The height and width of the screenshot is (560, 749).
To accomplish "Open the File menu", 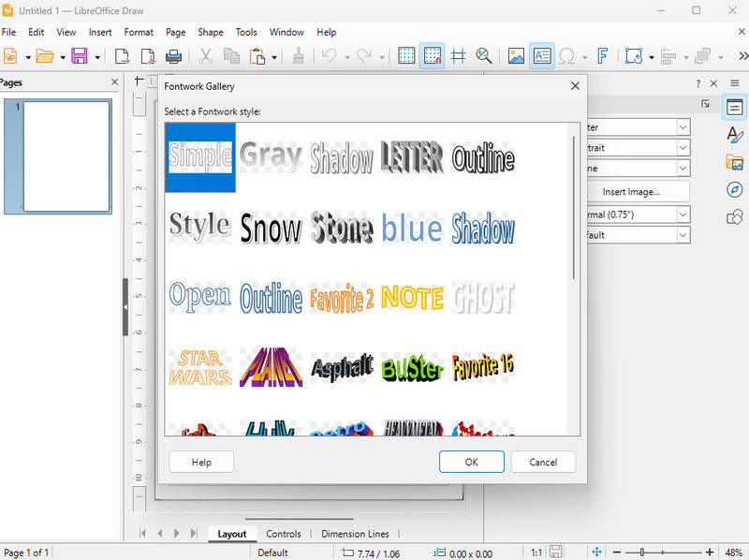I will click(8, 32).
